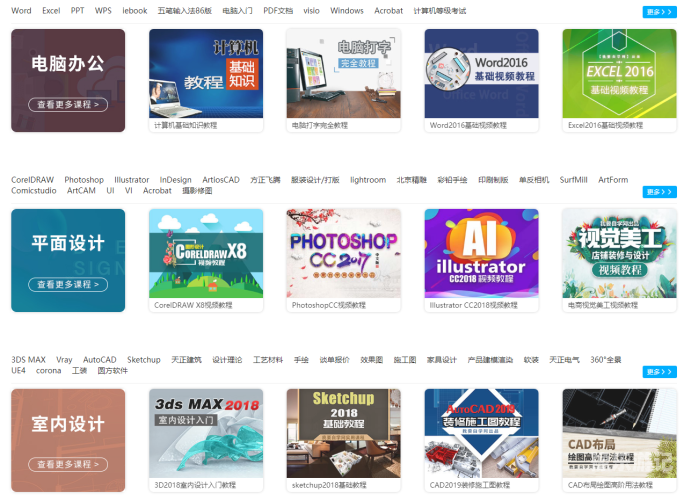
Task: Open the iebook category link
Action: click(x=134, y=10)
